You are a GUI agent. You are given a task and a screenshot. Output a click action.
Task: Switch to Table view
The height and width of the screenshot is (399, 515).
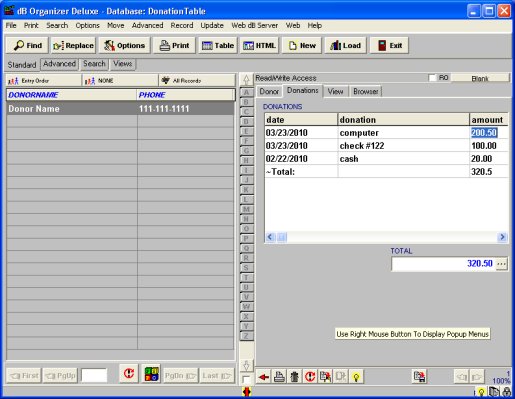point(218,45)
